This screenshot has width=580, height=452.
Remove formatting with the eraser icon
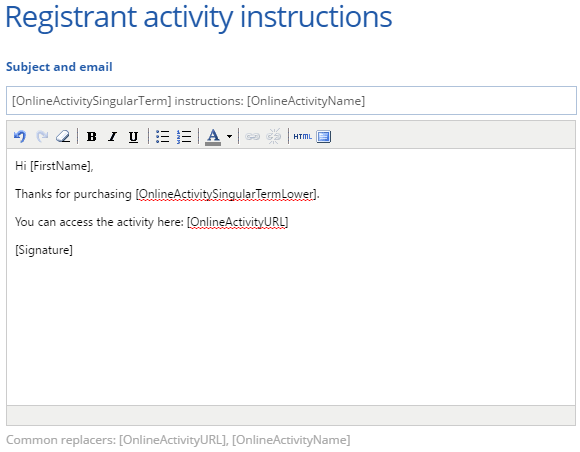tap(63, 136)
